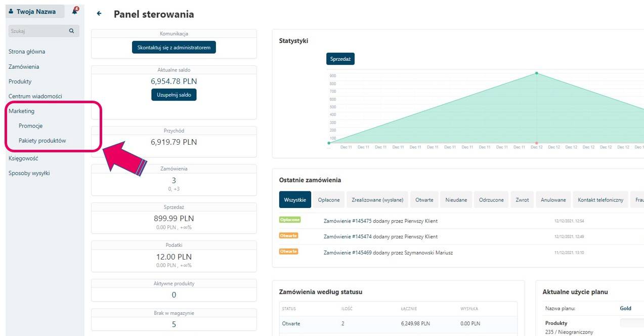Switch to the Odrzucone tab
Screen dimensions: 644x336
(x=491, y=200)
